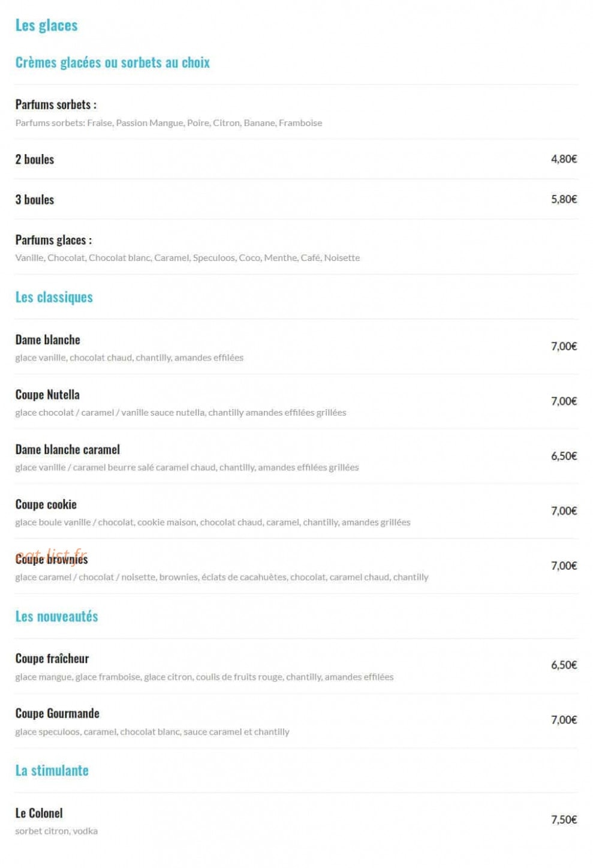This screenshot has height=868, width=593.
Task: Click the Parfums sorbets title
Action: tap(56, 104)
